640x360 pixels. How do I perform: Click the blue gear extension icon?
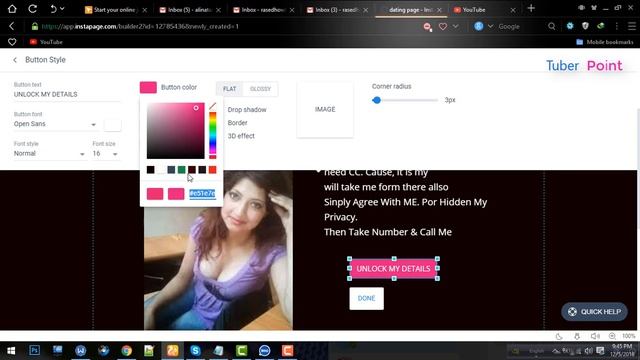pyautogui.click(x=570, y=26)
